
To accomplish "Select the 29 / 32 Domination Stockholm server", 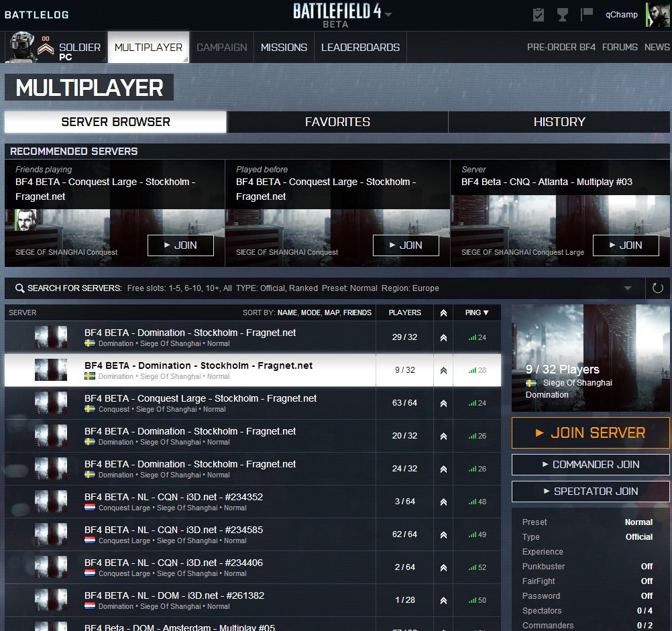I will coord(252,337).
